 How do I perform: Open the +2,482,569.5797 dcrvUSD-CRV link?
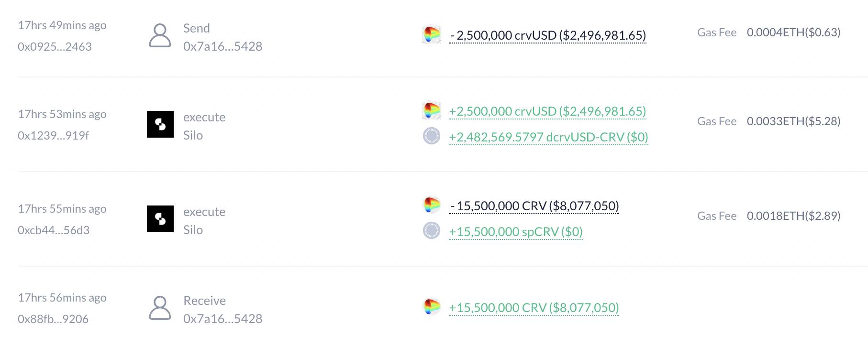click(549, 137)
